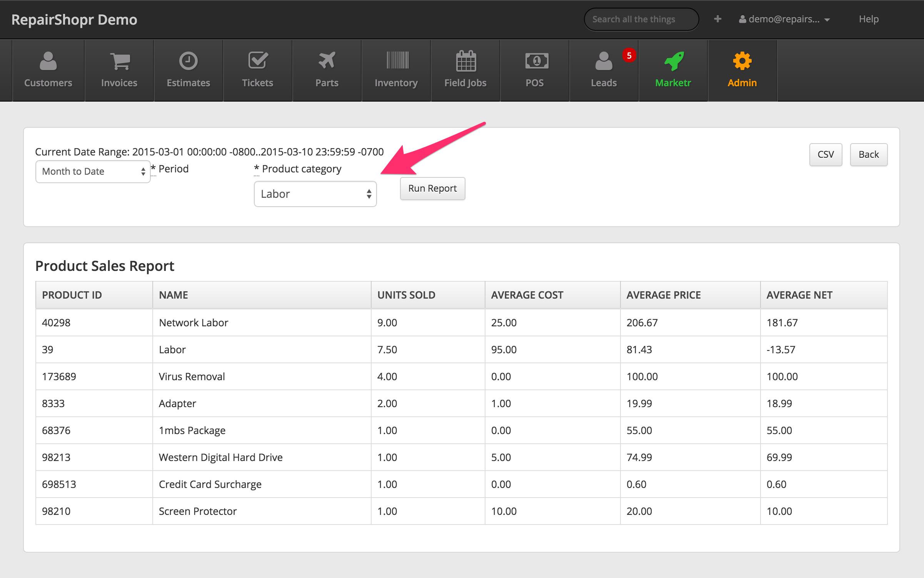Export the report with CSV button
The image size is (924, 578).
(826, 155)
